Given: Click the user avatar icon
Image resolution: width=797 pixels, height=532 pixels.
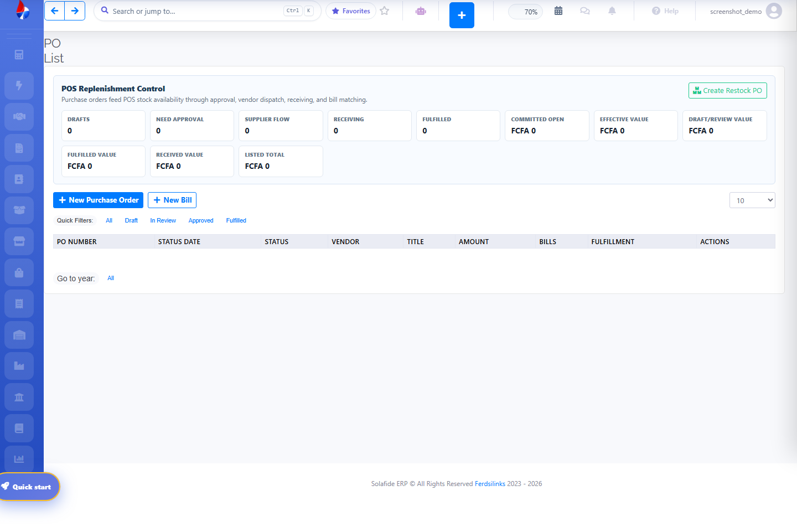Looking at the screenshot, I should point(774,11).
